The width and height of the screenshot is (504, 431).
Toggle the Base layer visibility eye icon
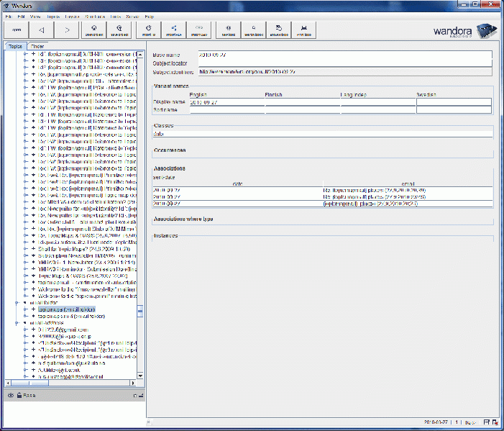point(10,395)
